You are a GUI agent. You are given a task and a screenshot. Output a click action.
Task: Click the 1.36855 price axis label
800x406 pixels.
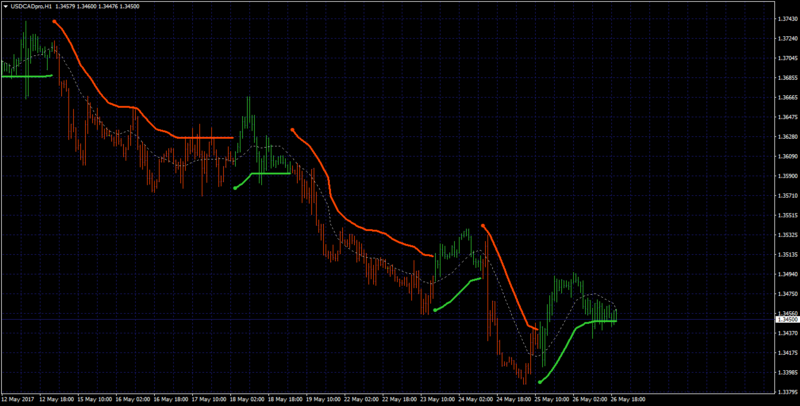point(786,78)
